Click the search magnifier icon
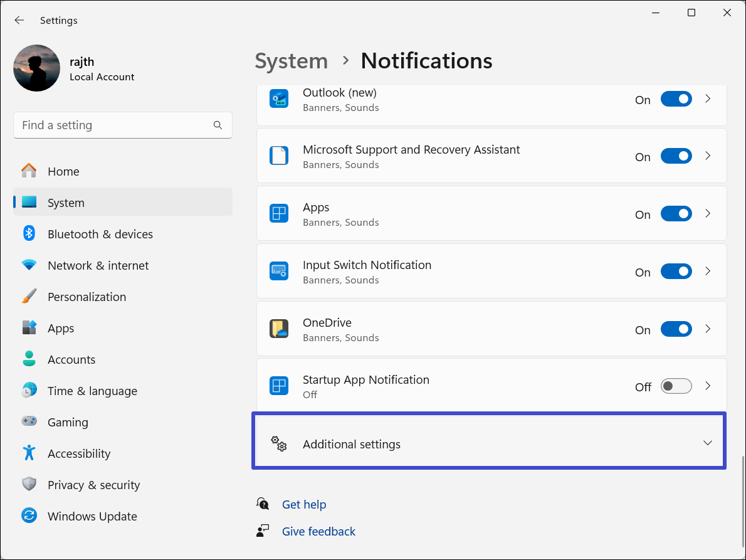The image size is (746, 560). [x=218, y=125]
